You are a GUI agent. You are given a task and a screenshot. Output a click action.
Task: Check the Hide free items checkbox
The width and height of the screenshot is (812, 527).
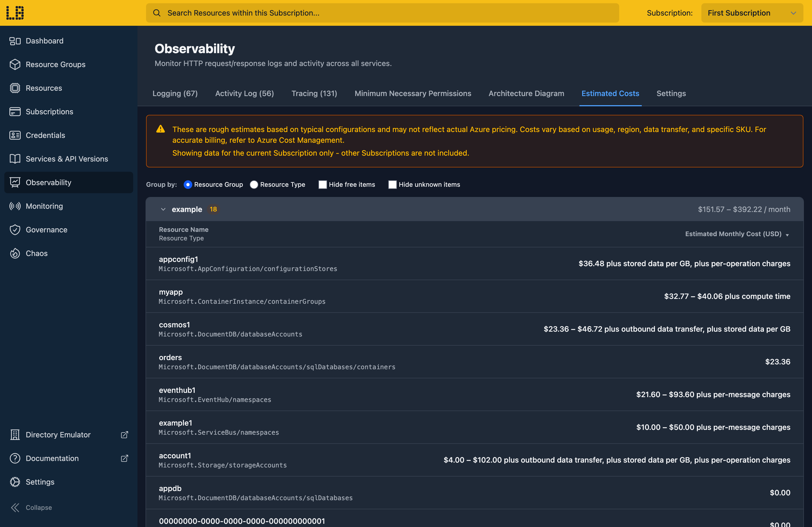[x=322, y=184]
